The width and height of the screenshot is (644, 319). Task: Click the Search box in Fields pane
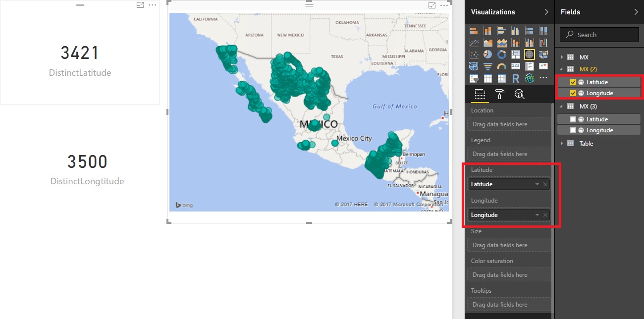coord(599,35)
